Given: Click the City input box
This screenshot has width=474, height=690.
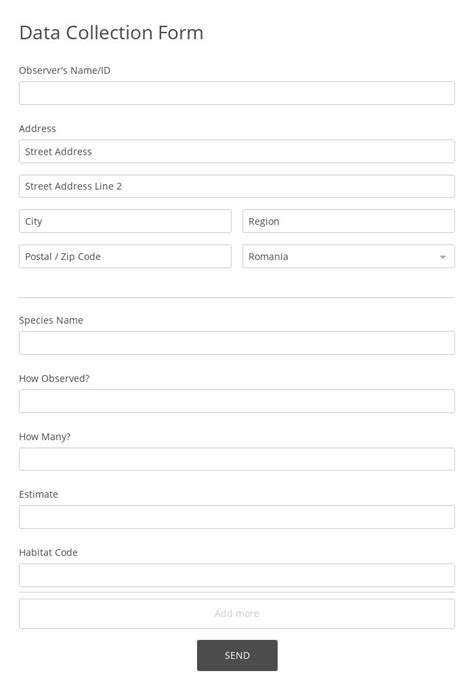Looking at the screenshot, I should (125, 221).
